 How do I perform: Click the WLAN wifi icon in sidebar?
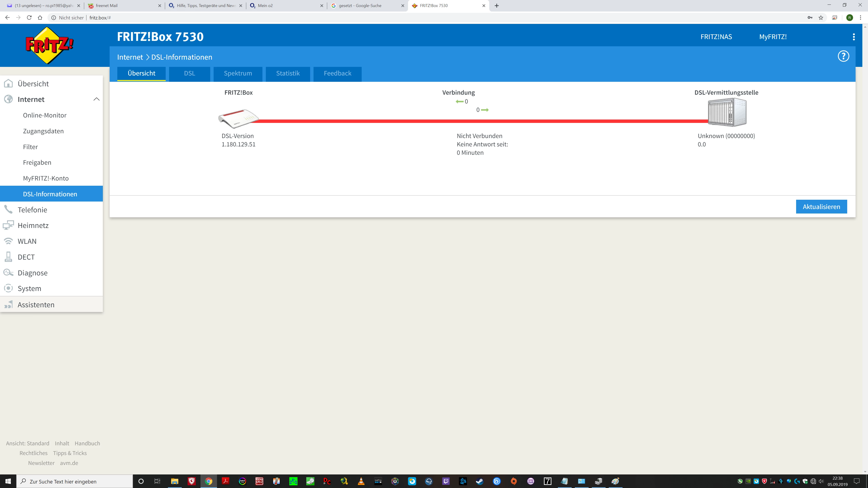pos(8,241)
